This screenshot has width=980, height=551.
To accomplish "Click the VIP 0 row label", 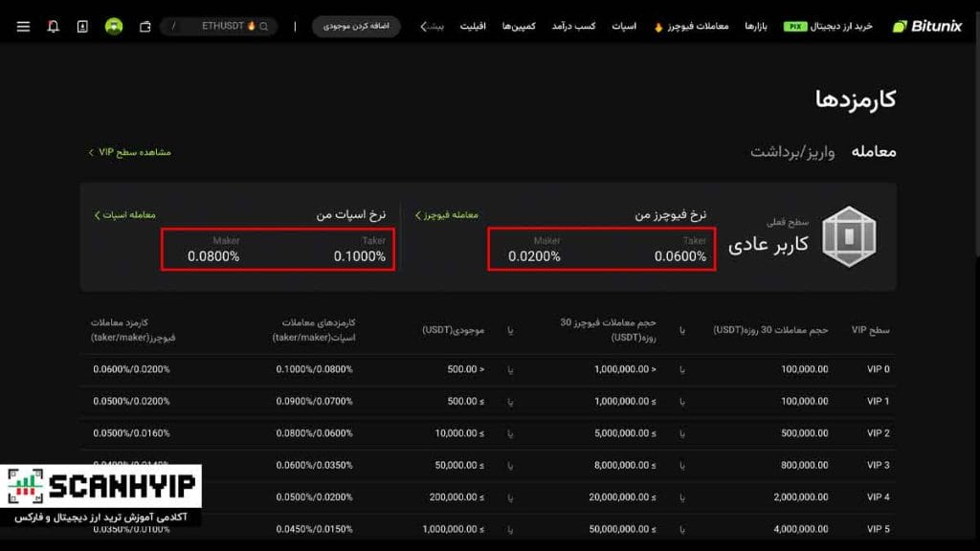I will coord(879,369).
